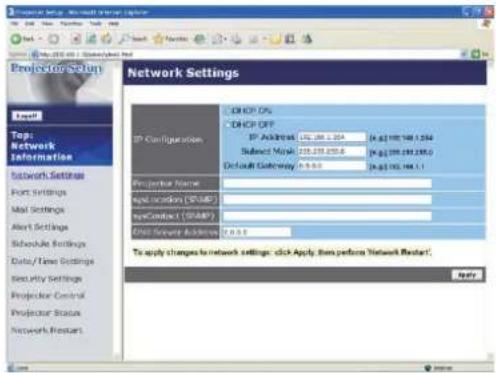496x373 pixels.
Task: Click the Messenger icon, last in the toolbar
Action: point(307,39)
